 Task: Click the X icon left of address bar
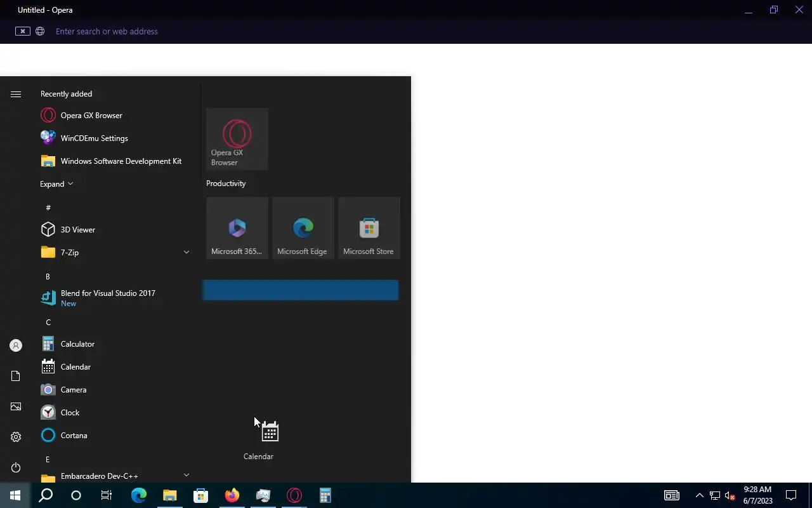23,31
